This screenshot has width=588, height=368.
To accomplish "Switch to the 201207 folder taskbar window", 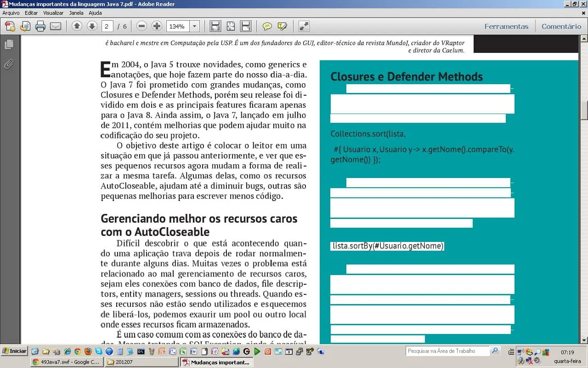I will point(141,362).
